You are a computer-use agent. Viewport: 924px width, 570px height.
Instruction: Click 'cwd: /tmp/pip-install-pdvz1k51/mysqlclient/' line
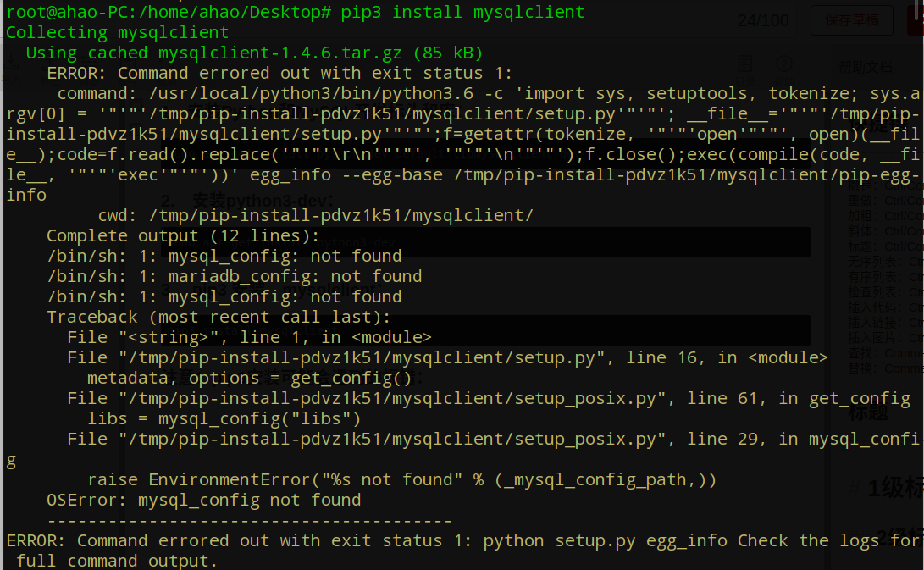[316, 216]
